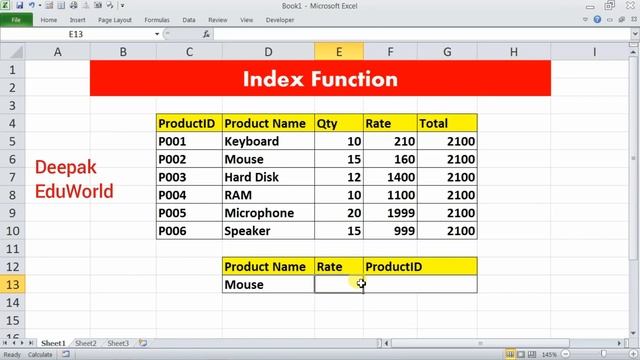
Task: Select the Hard Disk cell
Action: point(268,177)
